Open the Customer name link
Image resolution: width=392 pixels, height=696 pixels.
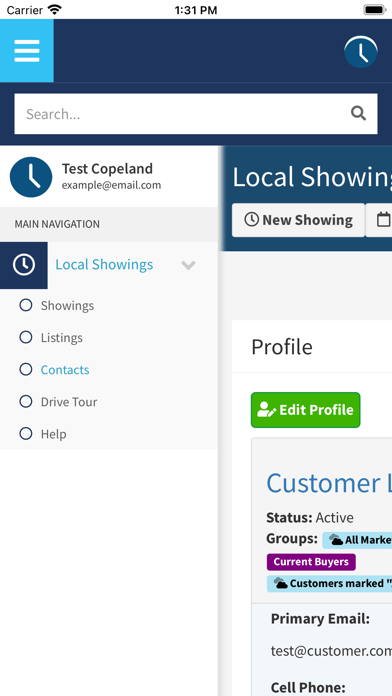(x=329, y=483)
